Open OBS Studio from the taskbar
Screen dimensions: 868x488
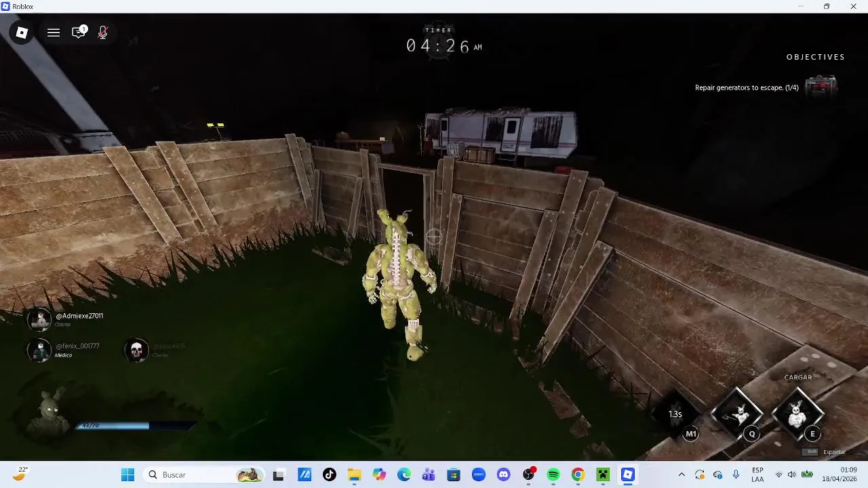(528, 474)
